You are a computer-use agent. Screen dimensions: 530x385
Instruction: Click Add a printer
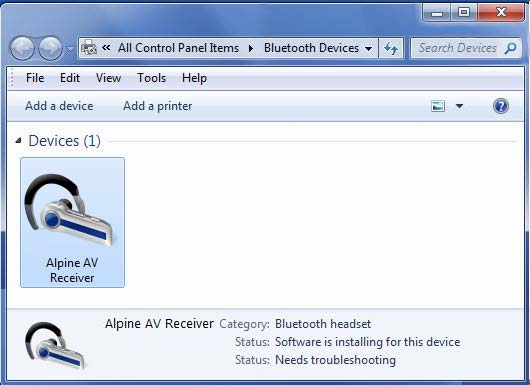158,106
